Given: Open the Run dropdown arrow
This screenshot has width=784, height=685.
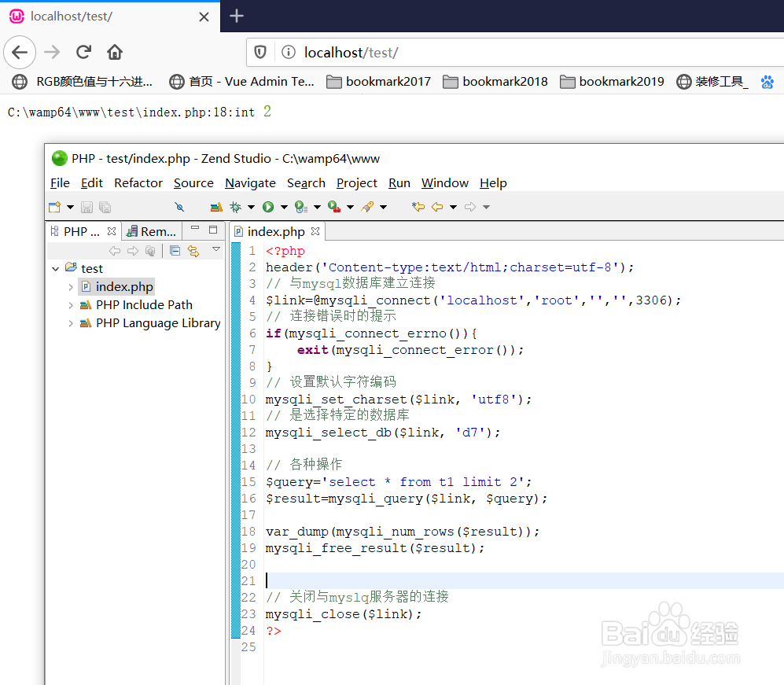Looking at the screenshot, I should 284,207.
